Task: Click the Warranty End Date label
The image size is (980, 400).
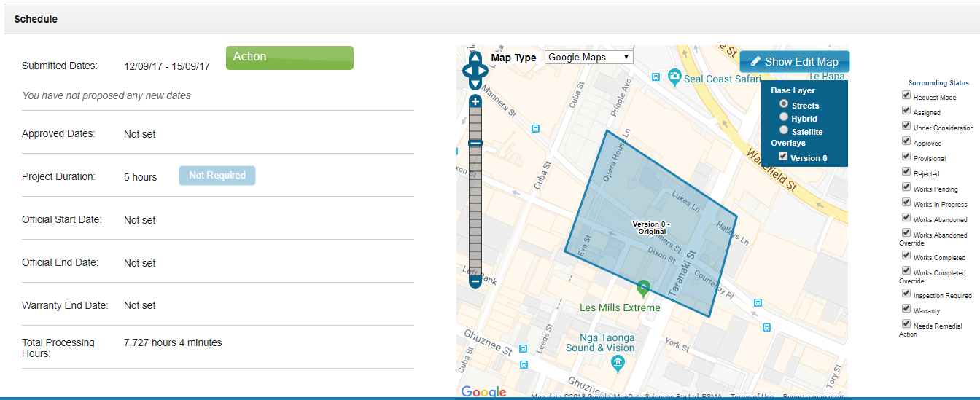Action: (65, 305)
